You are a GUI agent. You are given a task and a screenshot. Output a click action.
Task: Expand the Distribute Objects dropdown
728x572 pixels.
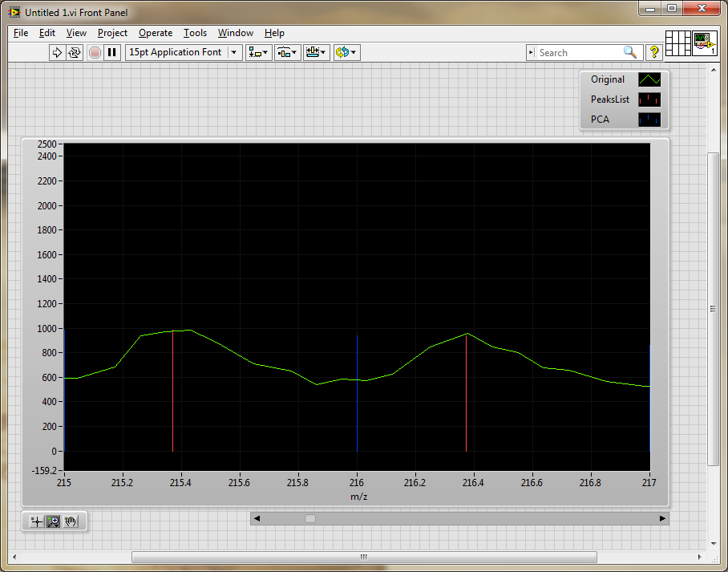287,52
